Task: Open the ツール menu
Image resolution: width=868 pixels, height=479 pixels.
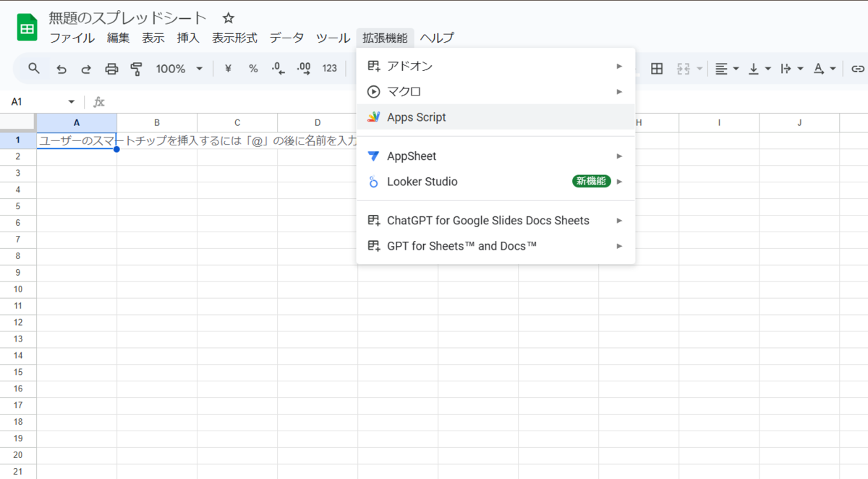Action: pyautogui.click(x=333, y=38)
